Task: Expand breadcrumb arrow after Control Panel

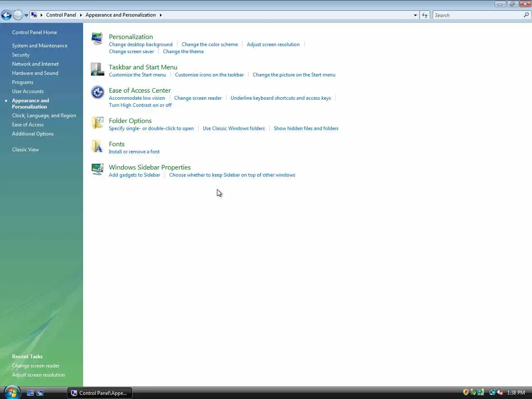Action: coord(81,15)
